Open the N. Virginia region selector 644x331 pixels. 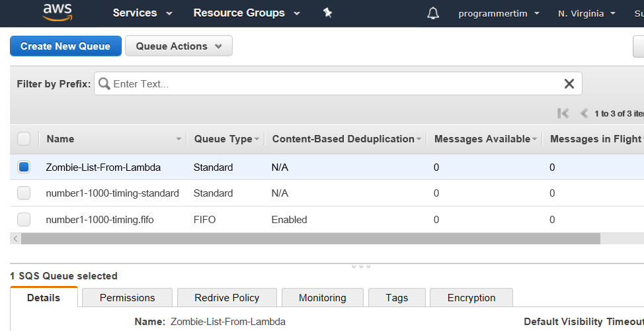[x=586, y=13]
